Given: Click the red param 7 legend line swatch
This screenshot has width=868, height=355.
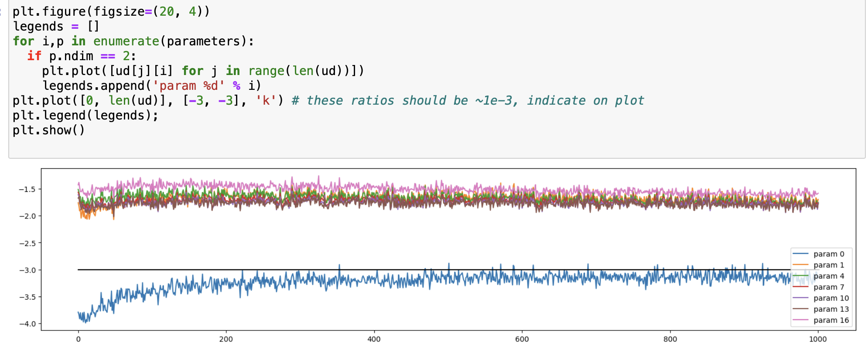Looking at the screenshot, I should coord(800,287).
